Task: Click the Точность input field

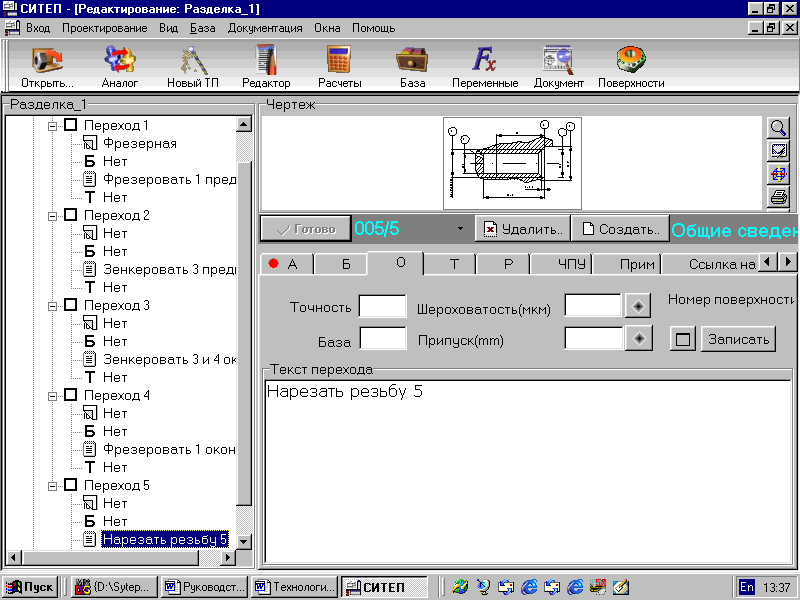Action: [383, 306]
